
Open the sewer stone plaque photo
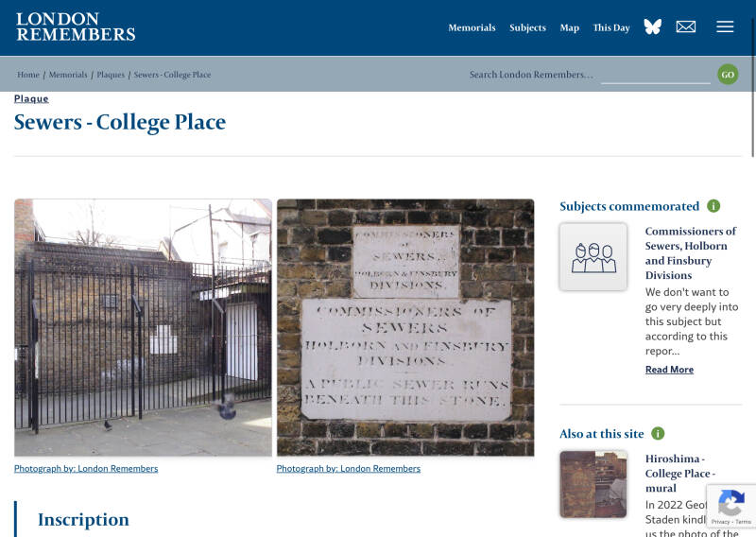point(405,327)
